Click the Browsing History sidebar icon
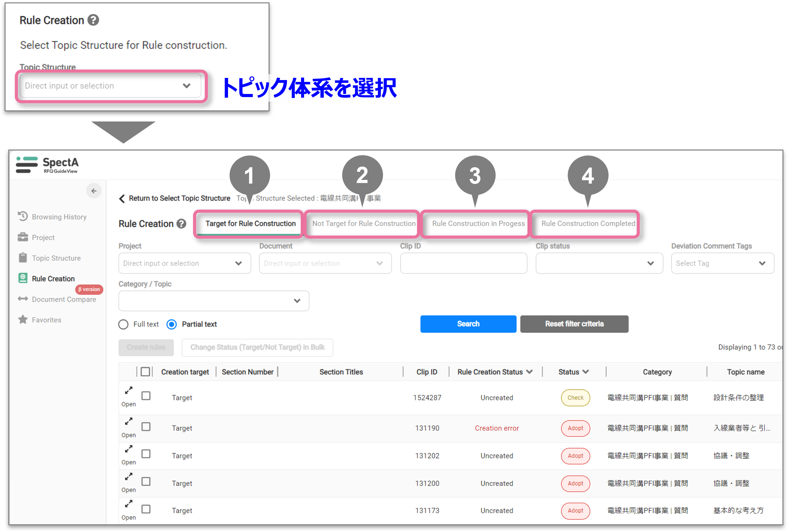The height and width of the screenshot is (532, 788). [x=23, y=216]
